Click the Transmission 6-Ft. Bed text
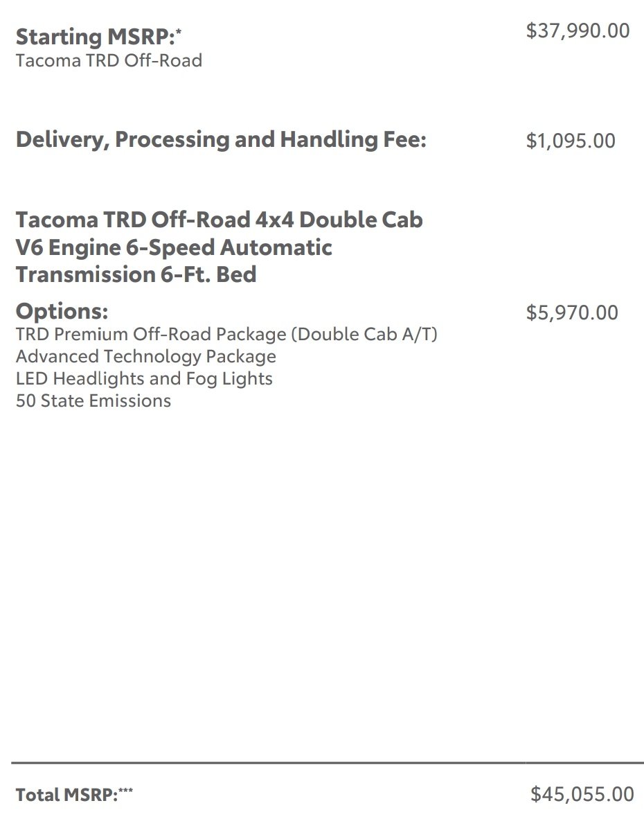This screenshot has height=828, width=644. coord(136,274)
